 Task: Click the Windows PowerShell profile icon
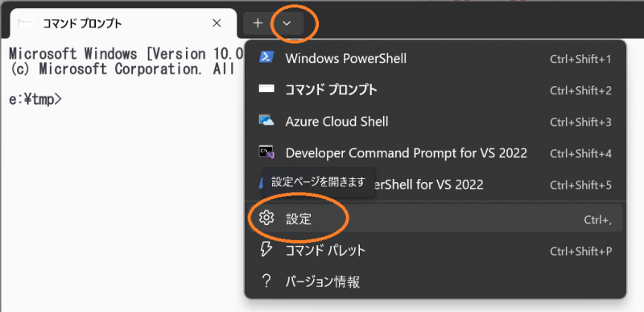click(x=266, y=57)
